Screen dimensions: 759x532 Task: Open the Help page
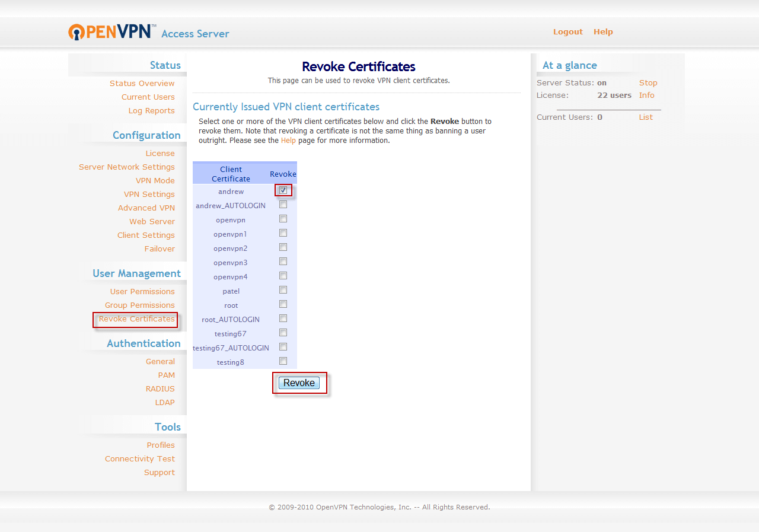(x=603, y=31)
